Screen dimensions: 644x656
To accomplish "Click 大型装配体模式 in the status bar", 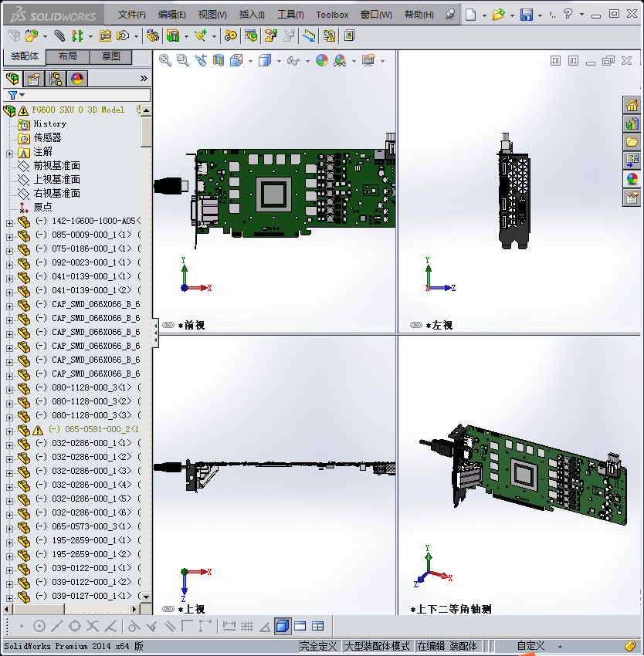I will [377, 646].
